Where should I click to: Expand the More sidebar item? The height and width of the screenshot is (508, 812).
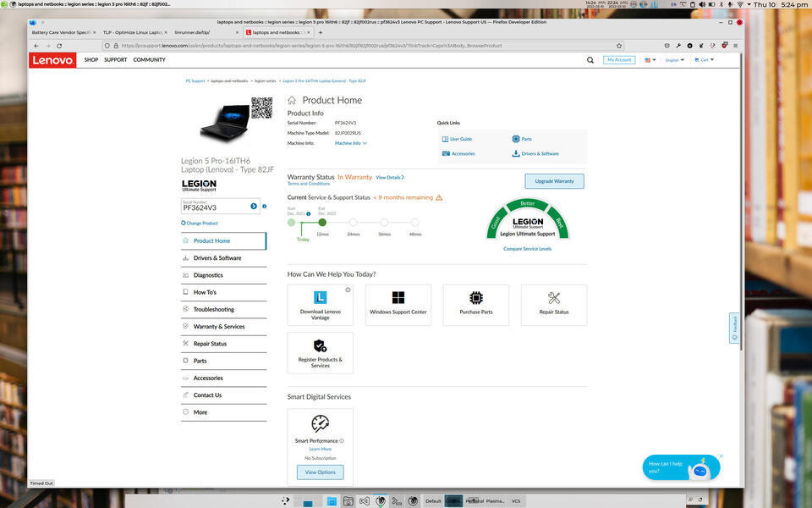(223, 412)
